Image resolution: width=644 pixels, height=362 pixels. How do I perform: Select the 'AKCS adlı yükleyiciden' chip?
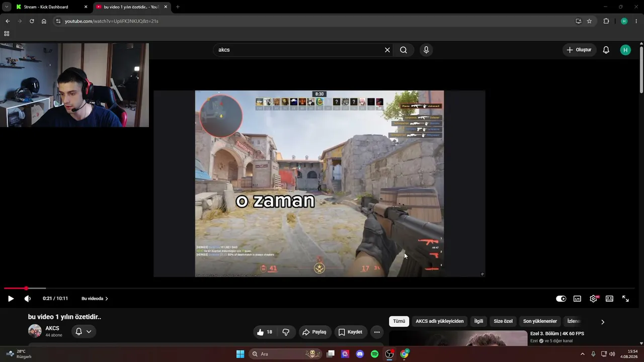click(x=440, y=321)
